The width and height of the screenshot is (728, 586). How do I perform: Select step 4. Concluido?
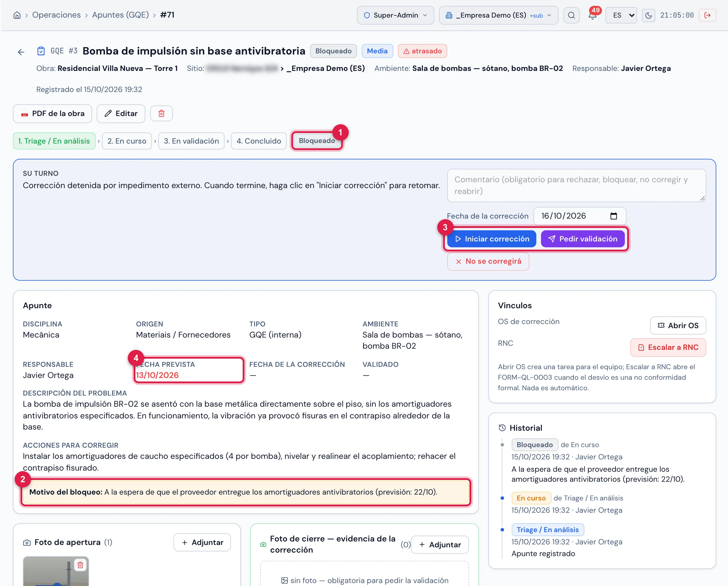click(259, 141)
